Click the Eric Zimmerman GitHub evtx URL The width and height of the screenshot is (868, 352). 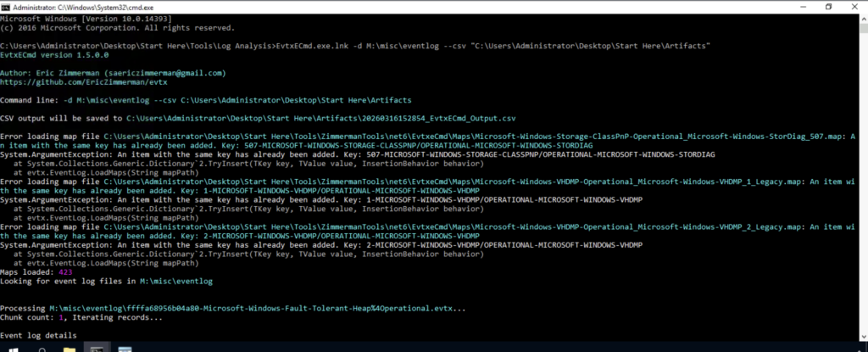click(69, 82)
